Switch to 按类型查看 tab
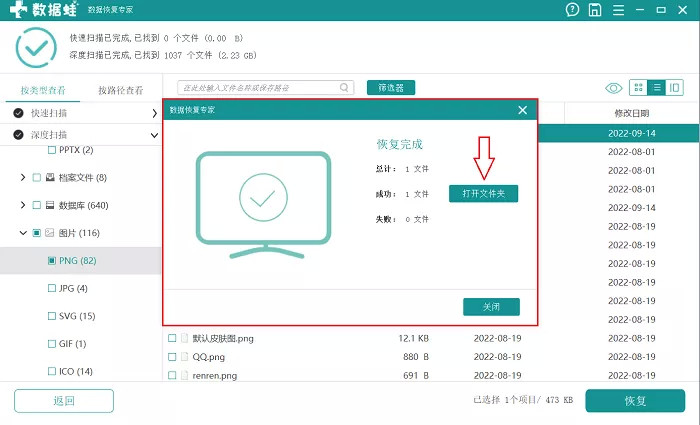The width and height of the screenshot is (700, 425). pos(43,90)
